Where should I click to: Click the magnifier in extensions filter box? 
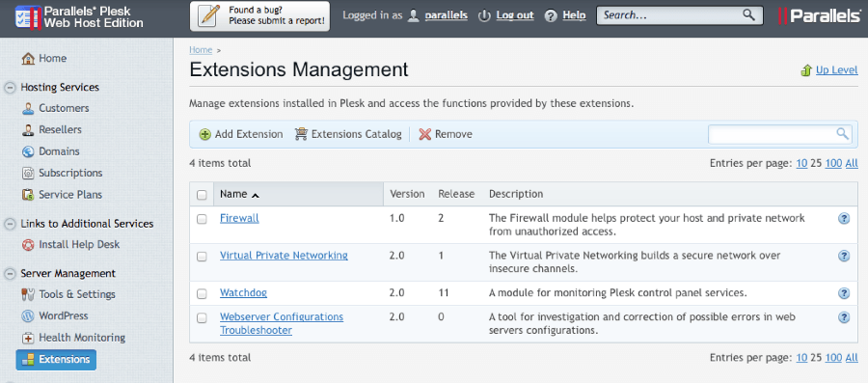843,133
